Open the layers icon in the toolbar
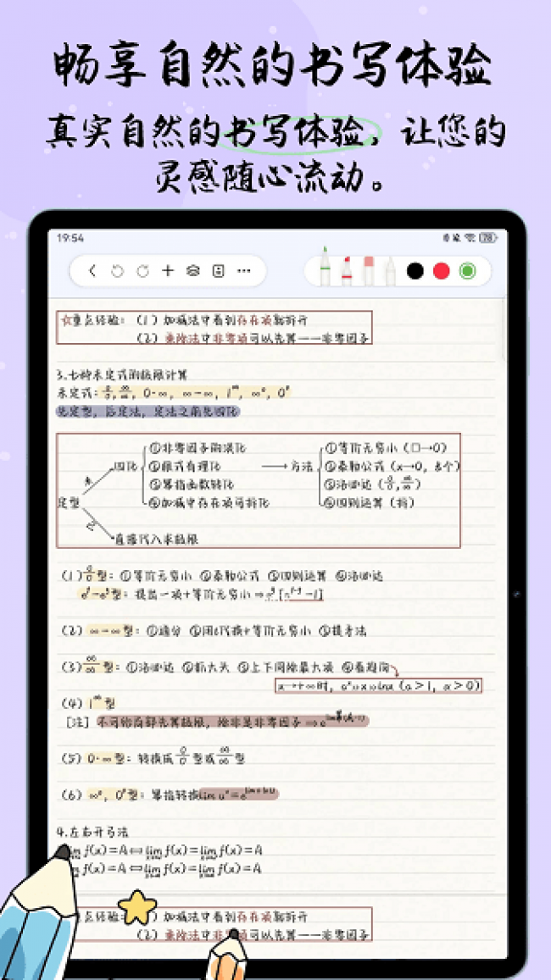This screenshot has height=980, width=551. coord(192,271)
